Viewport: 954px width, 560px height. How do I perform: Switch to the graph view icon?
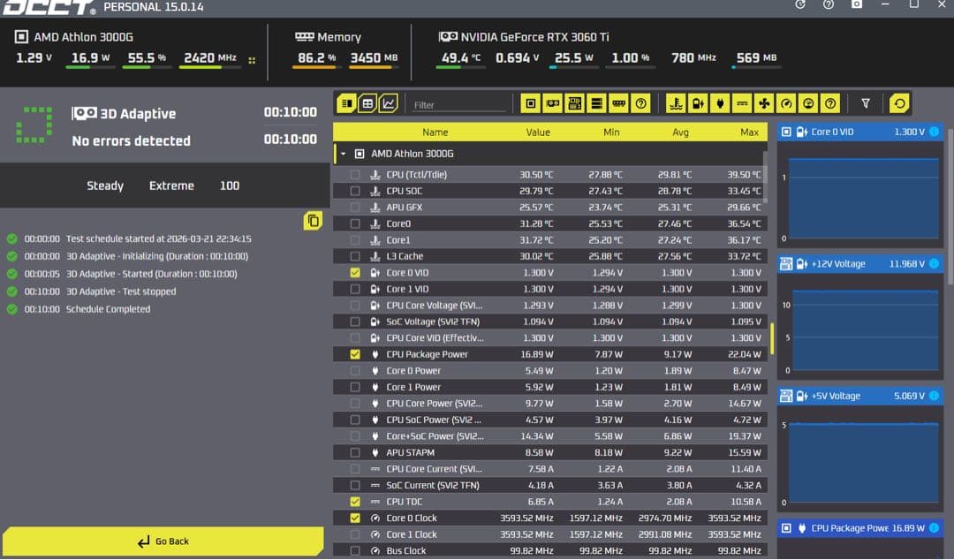point(388,103)
